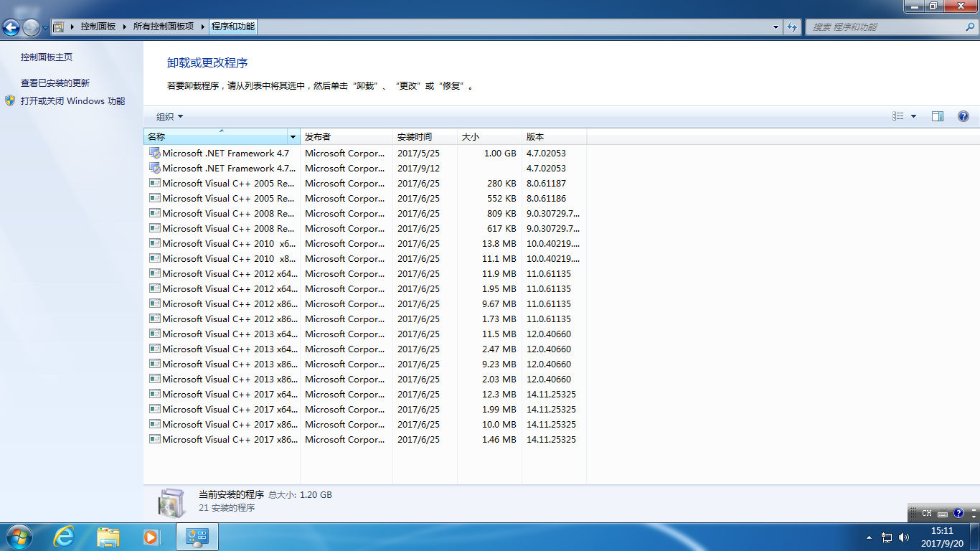Image resolution: width=980 pixels, height=551 pixels.
Task: Go back with the Back arrow button
Action: coord(11,27)
